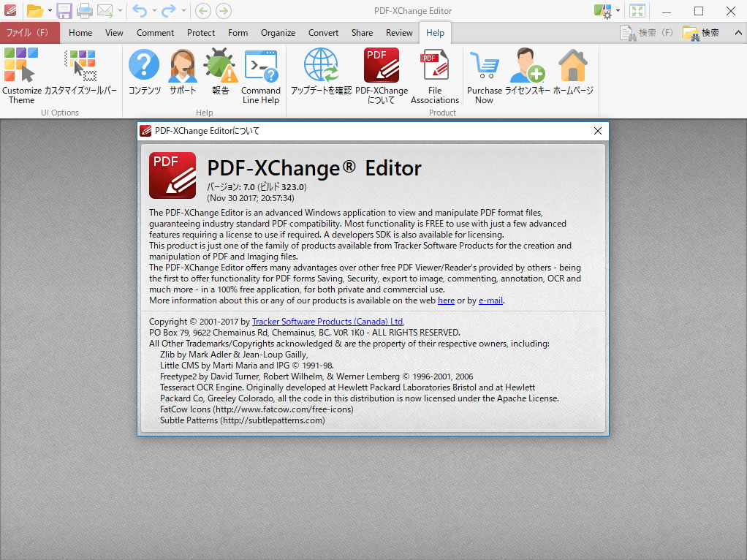The image size is (747, 560).
Task: Click the 検索 (F) find button
Action: [646, 32]
